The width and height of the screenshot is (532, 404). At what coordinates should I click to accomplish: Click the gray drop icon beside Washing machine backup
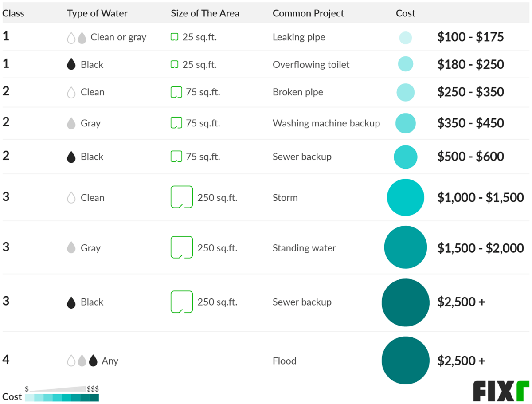click(71, 123)
